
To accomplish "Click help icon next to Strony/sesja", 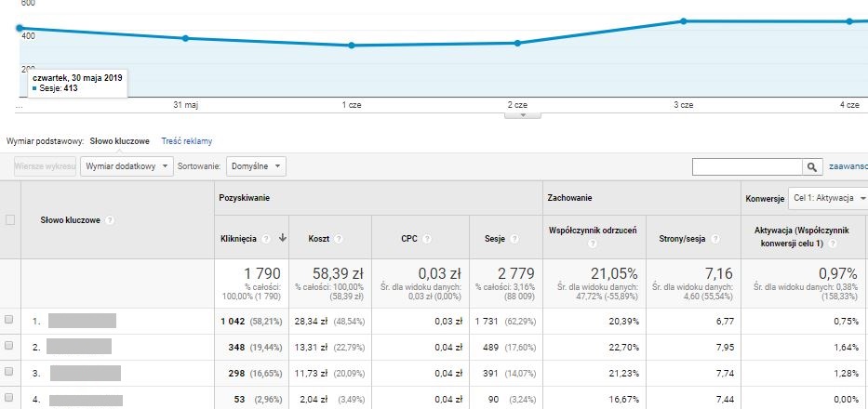I will coord(715,239).
